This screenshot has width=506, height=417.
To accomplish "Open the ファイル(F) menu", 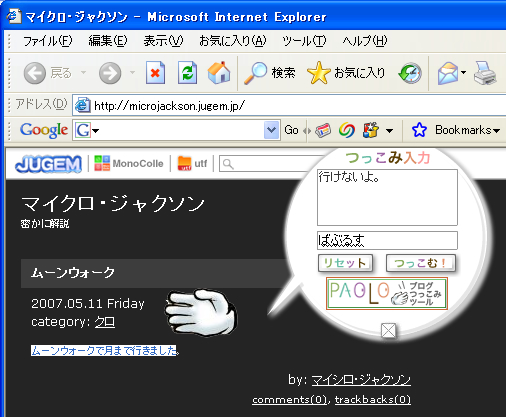I will pyautogui.click(x=47, y=41).
